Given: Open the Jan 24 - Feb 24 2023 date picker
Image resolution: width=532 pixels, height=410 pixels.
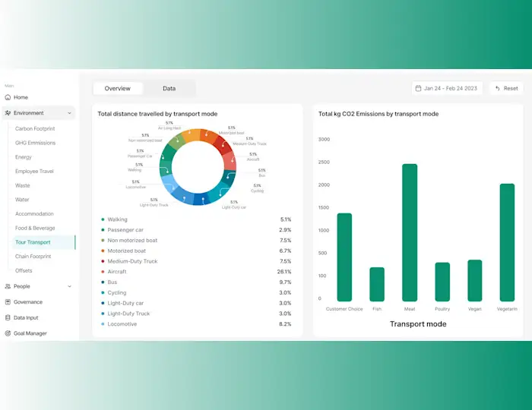Looking at the screenshot, I should [x=447, y=88].
